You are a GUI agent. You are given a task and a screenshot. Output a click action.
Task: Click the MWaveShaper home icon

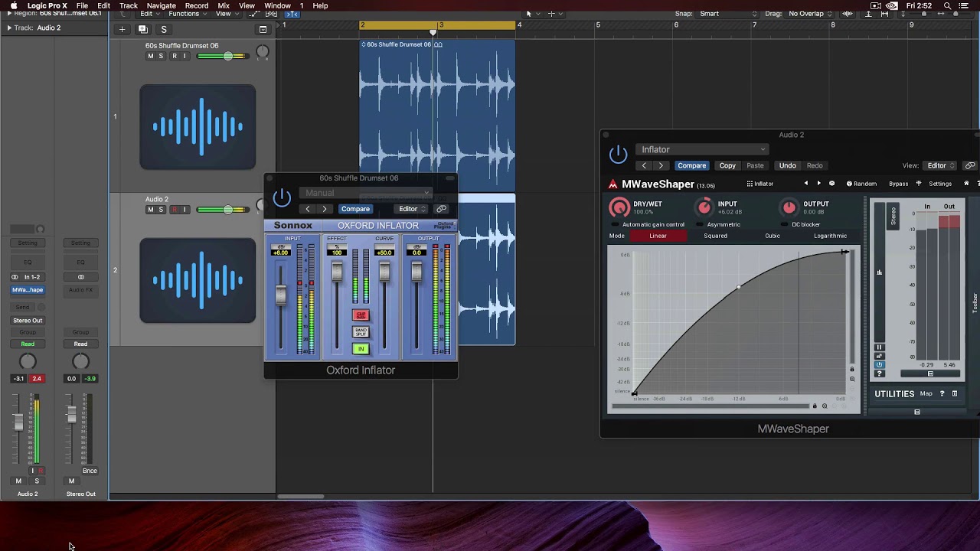(x=966, y=184)
